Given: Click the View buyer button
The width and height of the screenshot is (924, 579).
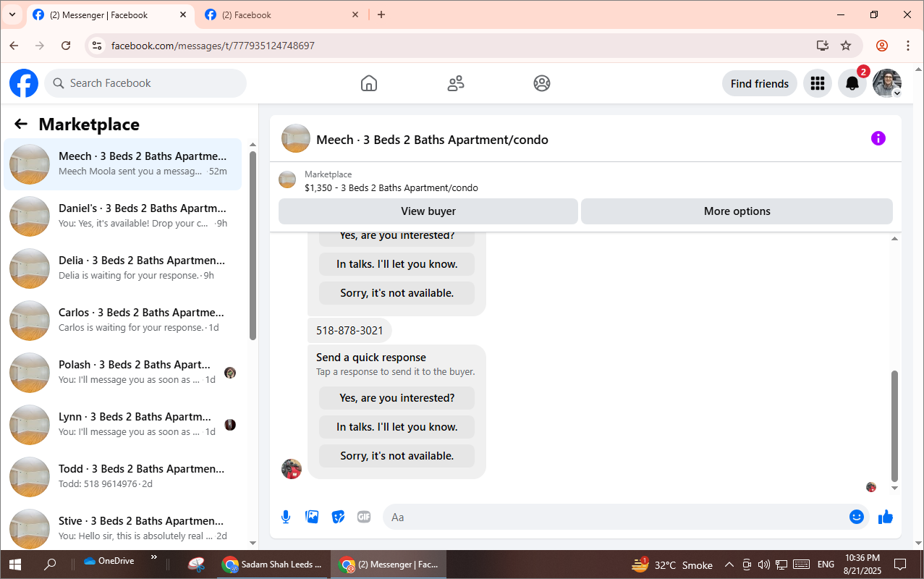Looking at the screenshot, I should (428, 211).
